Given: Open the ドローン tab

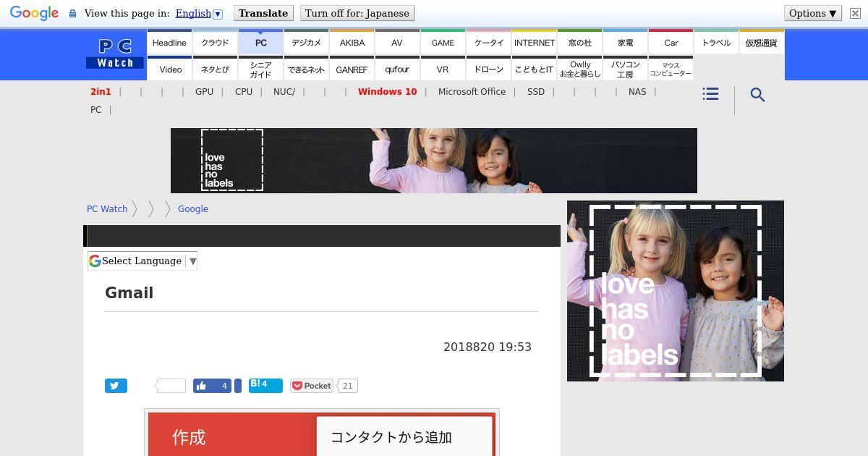Looking at the screenshot, I should point(489,69).
